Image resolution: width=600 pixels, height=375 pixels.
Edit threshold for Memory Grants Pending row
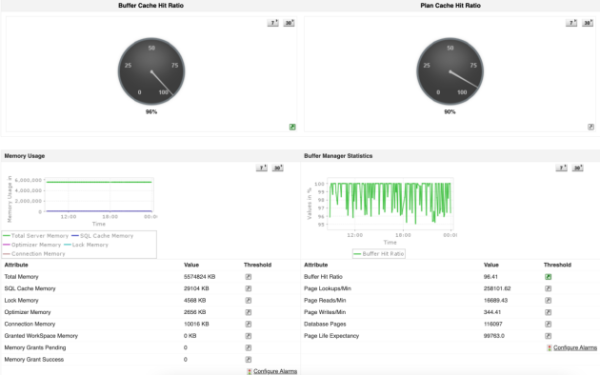248,348
